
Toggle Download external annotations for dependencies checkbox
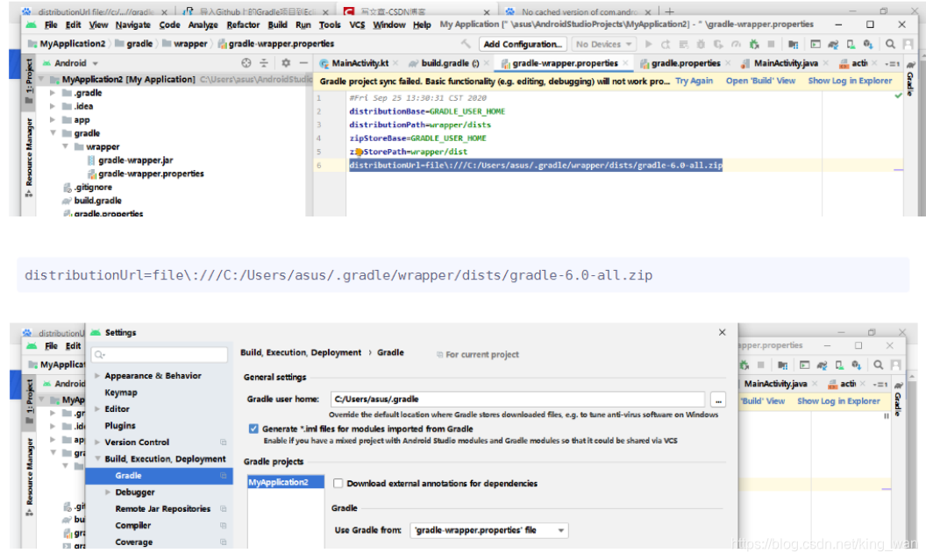pyautogui.click(x=338, y=483)
